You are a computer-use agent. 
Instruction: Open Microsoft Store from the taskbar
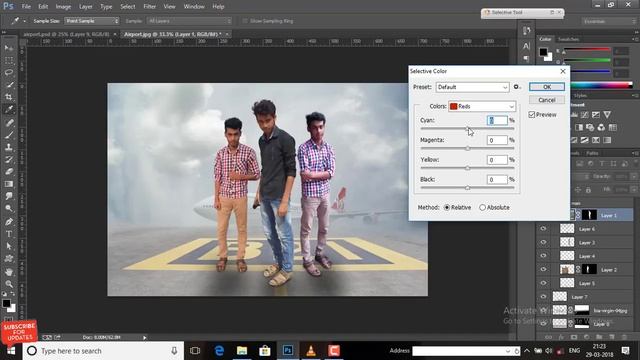pos(265,351)
